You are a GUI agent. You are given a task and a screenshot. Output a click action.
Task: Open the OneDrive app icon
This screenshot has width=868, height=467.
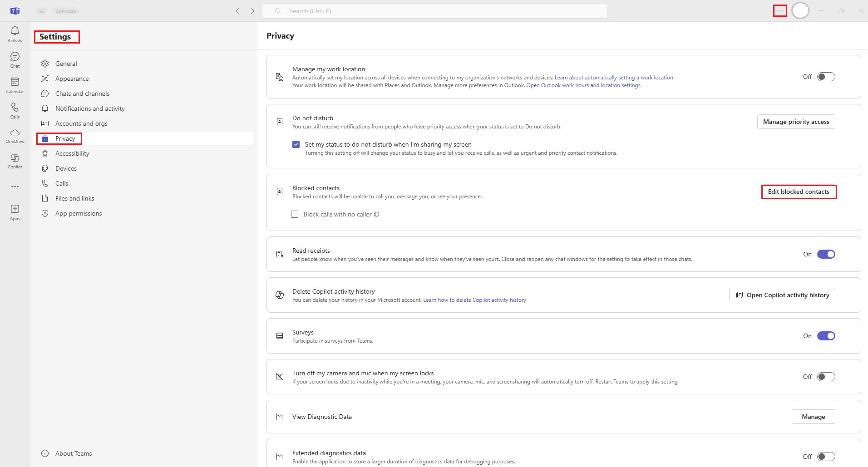point(15,135)
